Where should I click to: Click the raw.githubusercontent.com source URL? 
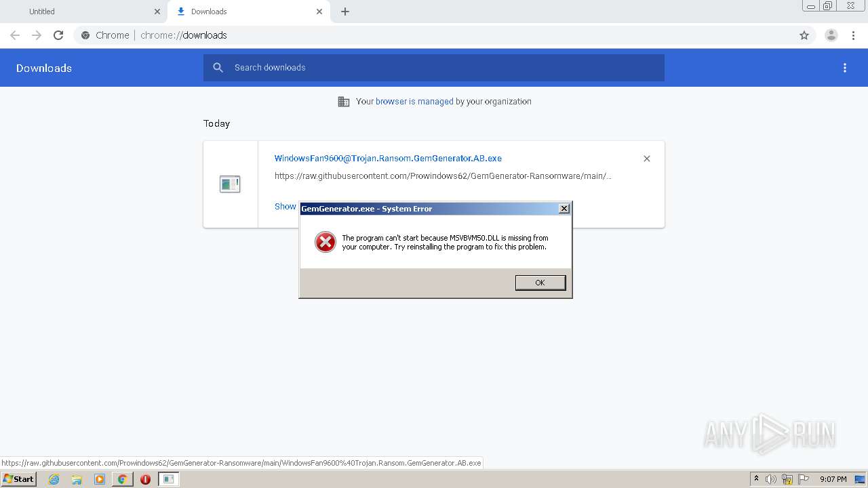[x=443, y=176]
